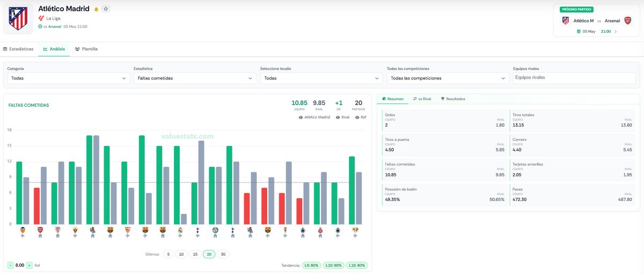Select the vs Rival tab
644x275 pixels.
[422, 99]
